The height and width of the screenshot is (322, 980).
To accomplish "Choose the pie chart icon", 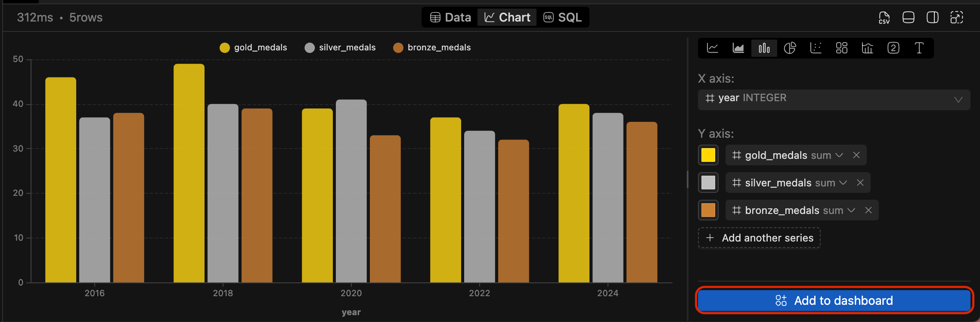I will click(790, 48).
